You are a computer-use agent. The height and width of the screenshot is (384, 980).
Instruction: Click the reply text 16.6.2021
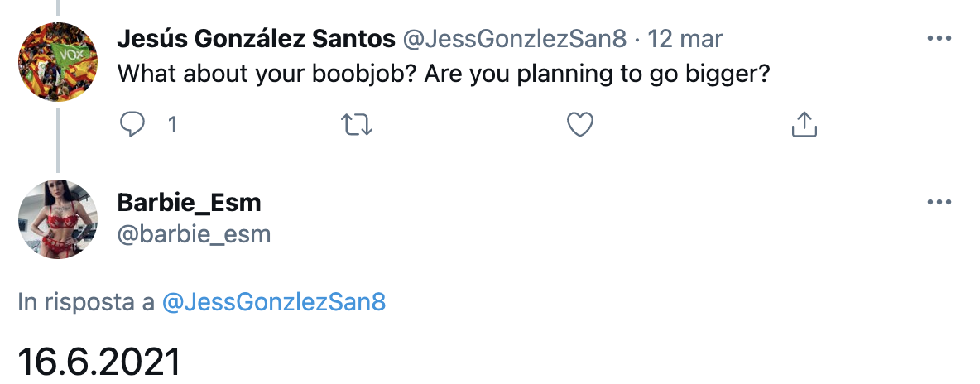click(99, 362)
